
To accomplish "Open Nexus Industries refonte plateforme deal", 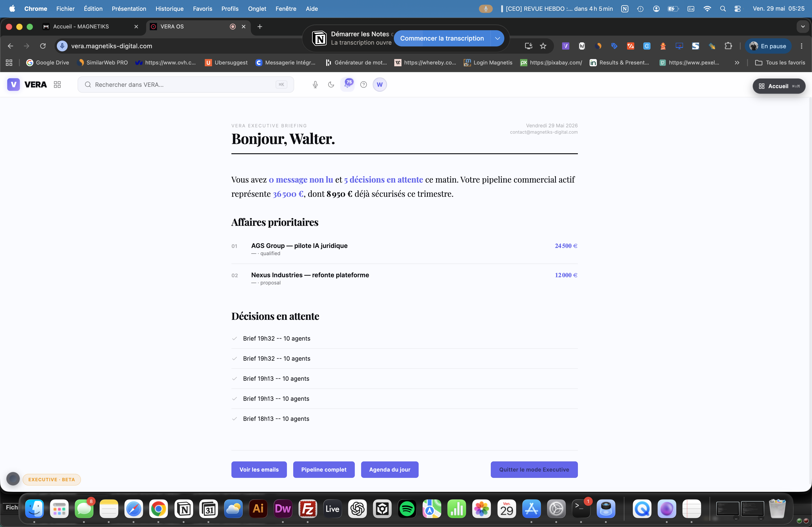I will click(x=404, y=279).
